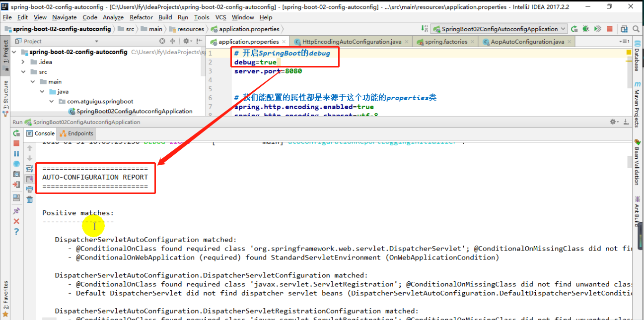Click the console vertical scrollbar

(630, 162)
